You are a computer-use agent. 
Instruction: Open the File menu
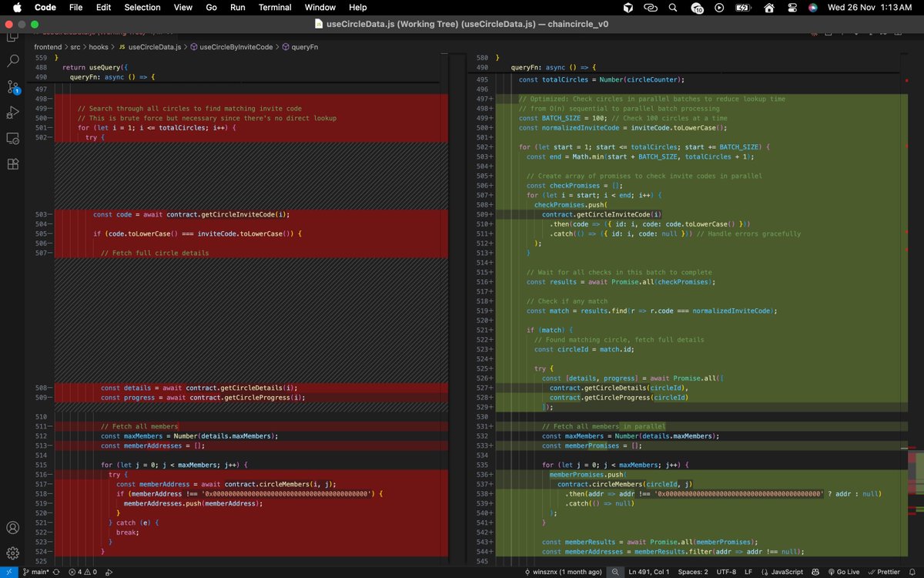pyautogui.click(x=75, y=7)
